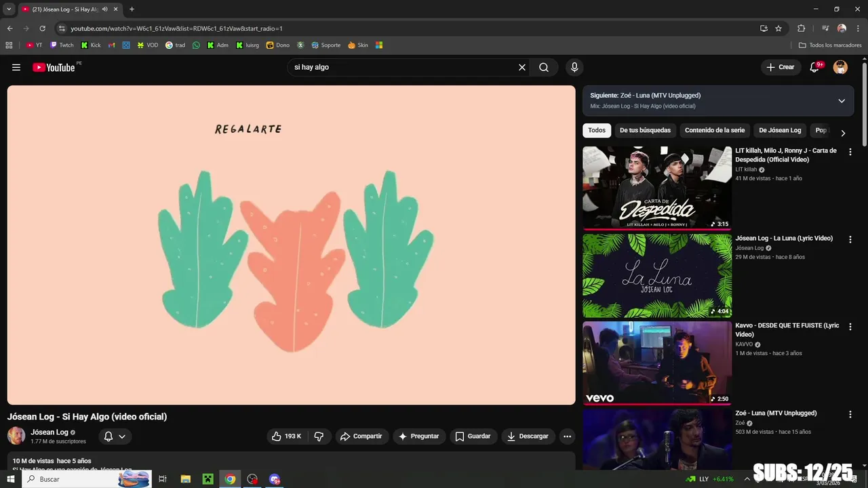868x488 pixels.
Task: Open Chrome apps grid in bookmarks bar
Action: click(9, 45)
